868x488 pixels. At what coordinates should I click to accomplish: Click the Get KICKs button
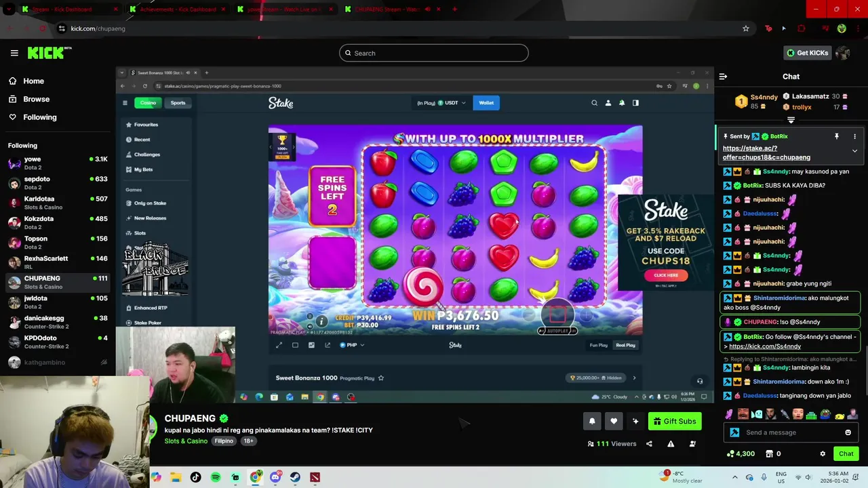coord(807,53)
